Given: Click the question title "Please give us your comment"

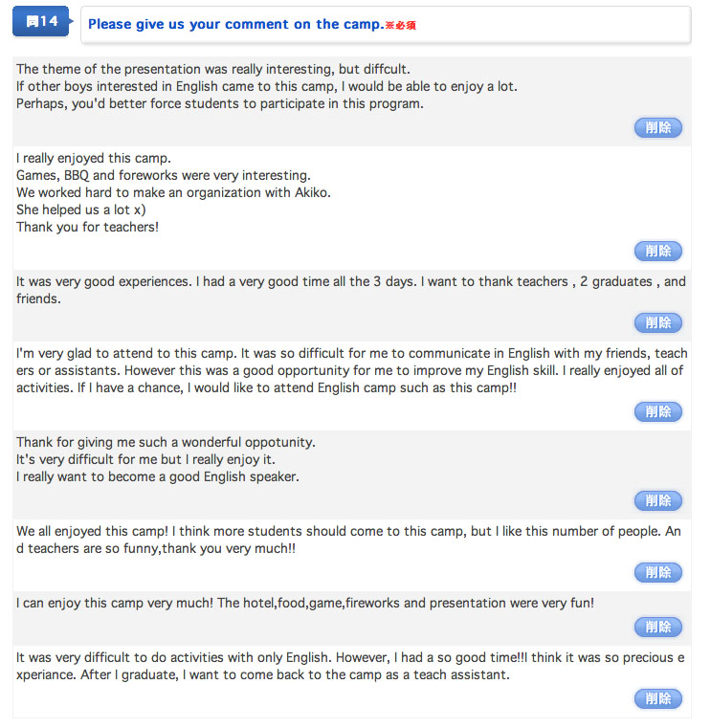Looking at the screenshot, I should click(x=236, y=24).
